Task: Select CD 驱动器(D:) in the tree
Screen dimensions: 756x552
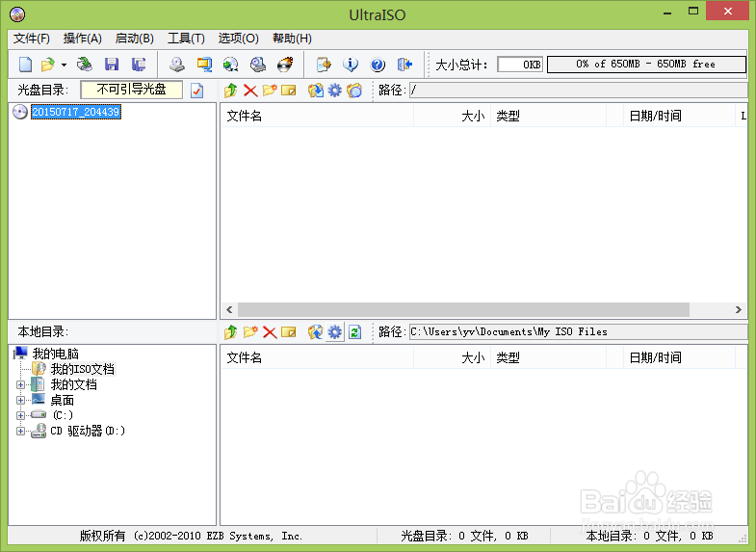Action: [x=88, y=431]
